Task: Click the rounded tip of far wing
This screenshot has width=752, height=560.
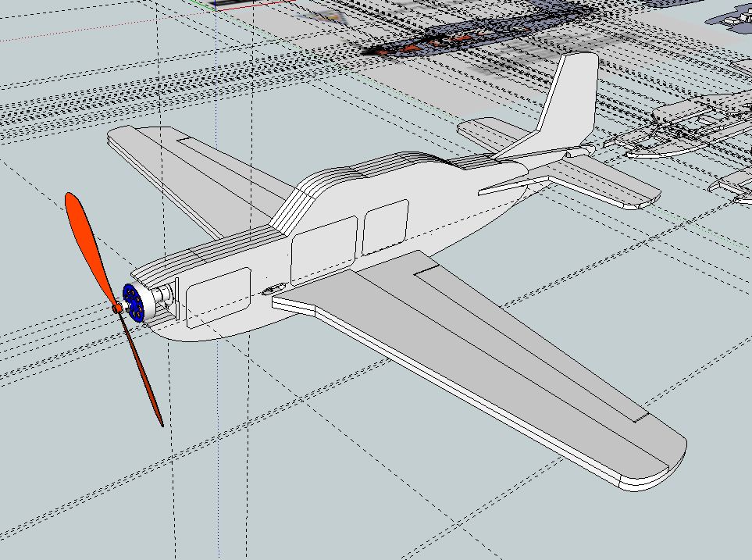Action: tap(120, 136)
